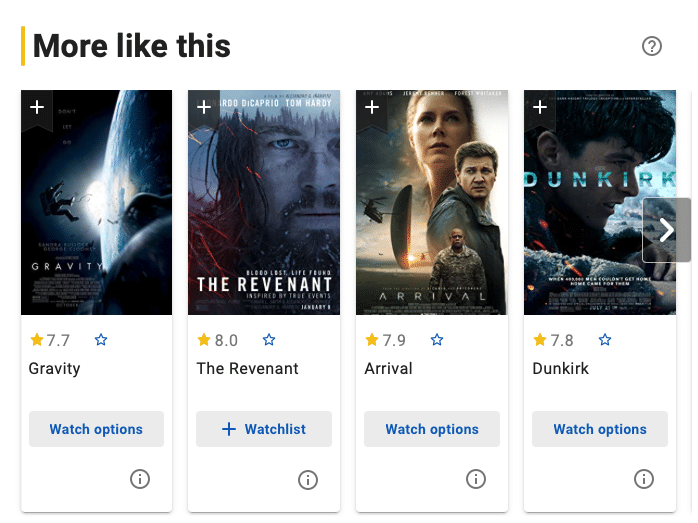Open Watch options for Arrival
This screenshot has height=523, width=698.
click(x=432, y=429)
